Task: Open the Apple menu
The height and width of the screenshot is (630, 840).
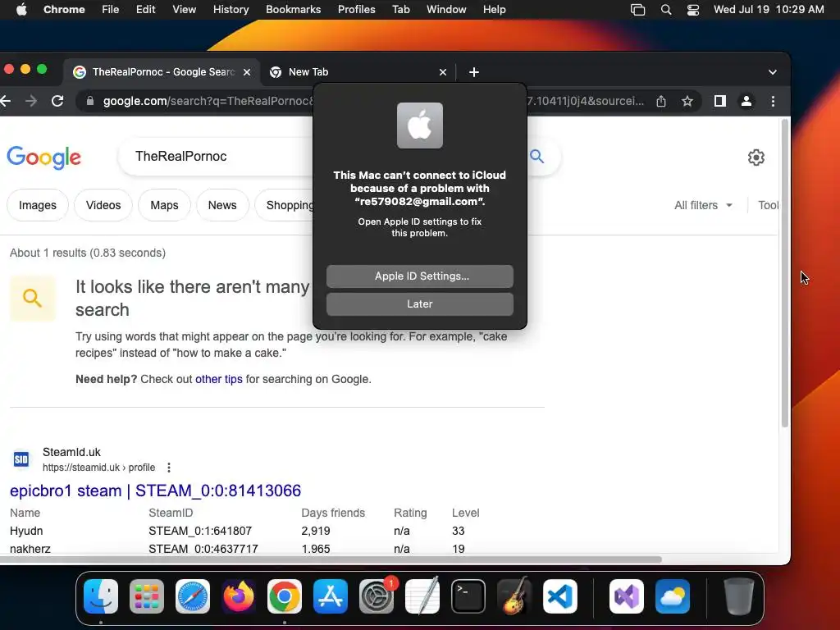Action: point(21,10)
